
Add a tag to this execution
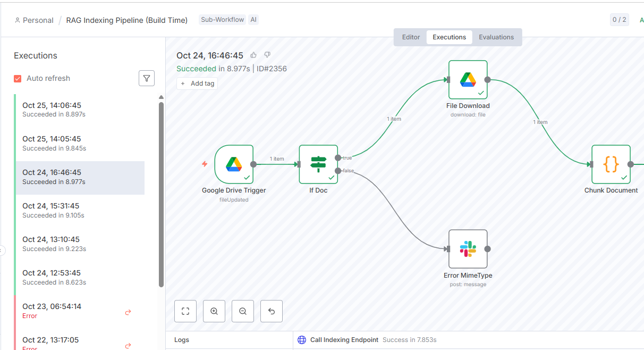click(197, 83)
